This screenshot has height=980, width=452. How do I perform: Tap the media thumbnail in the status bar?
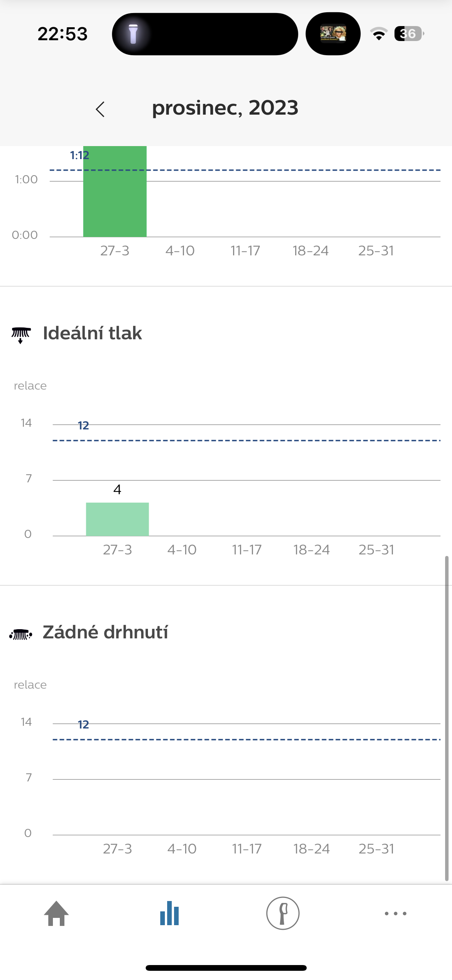coord(333,34)
